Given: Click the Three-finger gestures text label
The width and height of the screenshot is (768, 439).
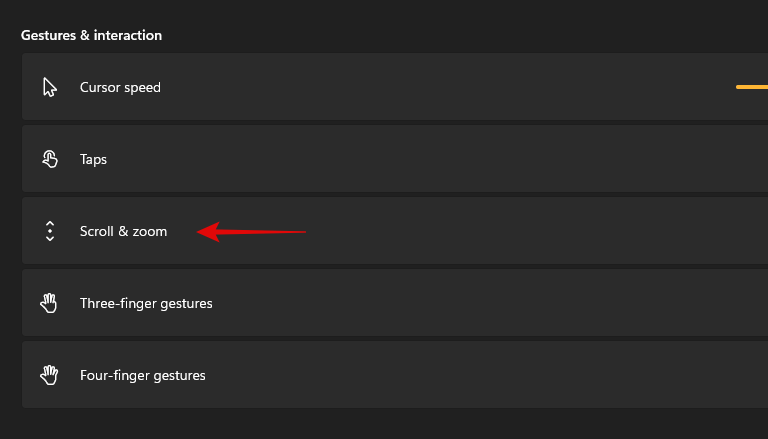Looking at the screenshot, I should click(x=146, y=303).
